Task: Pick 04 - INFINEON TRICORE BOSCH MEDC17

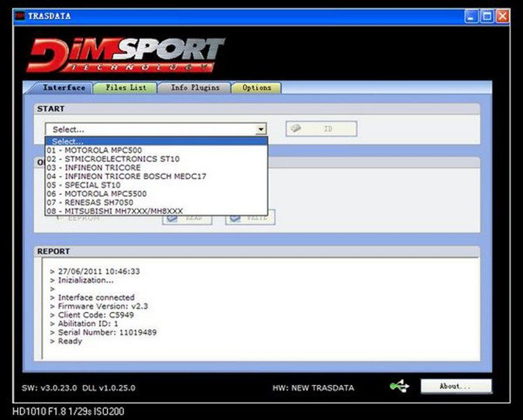Action: [156, 176]
